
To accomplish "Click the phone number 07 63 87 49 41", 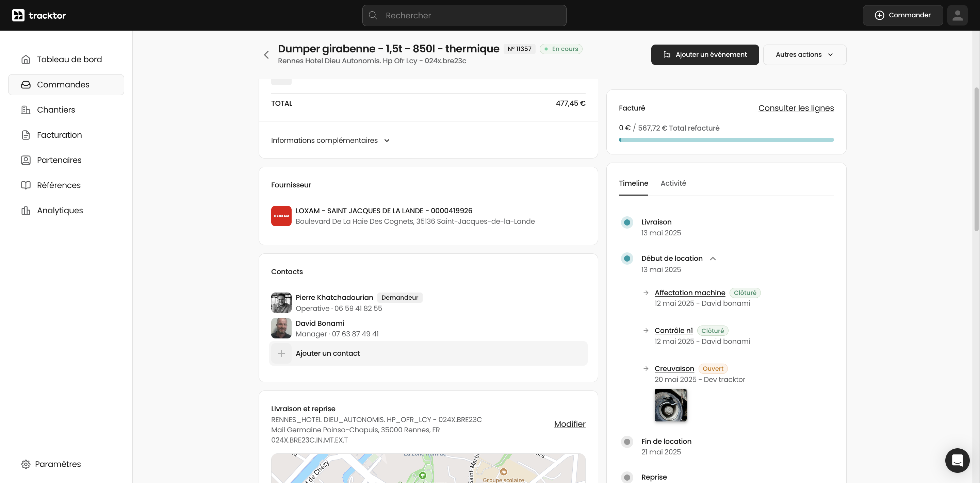I will (355, 334).
